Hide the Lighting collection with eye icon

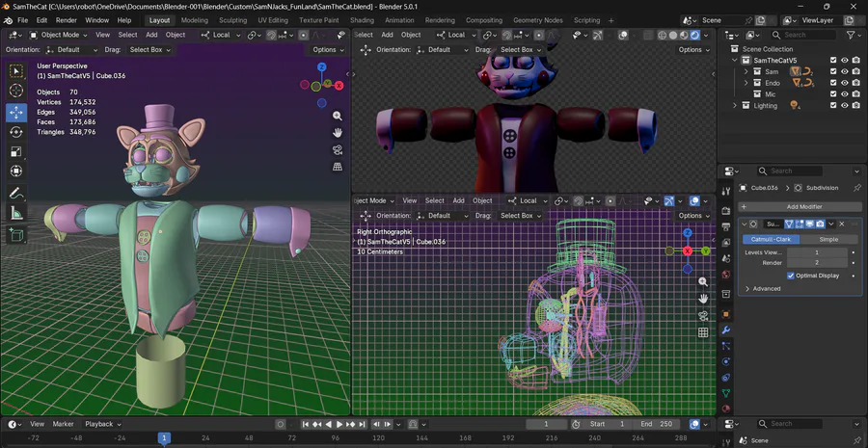tap(845, 106)
